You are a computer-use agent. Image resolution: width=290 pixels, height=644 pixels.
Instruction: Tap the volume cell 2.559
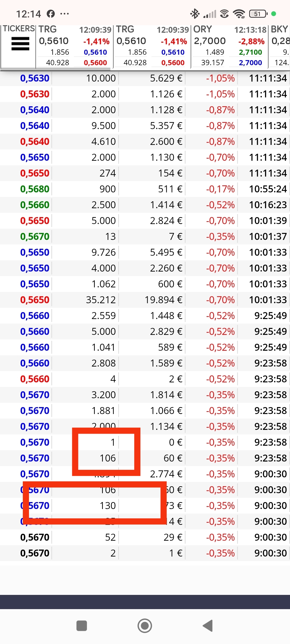point(104,316)
